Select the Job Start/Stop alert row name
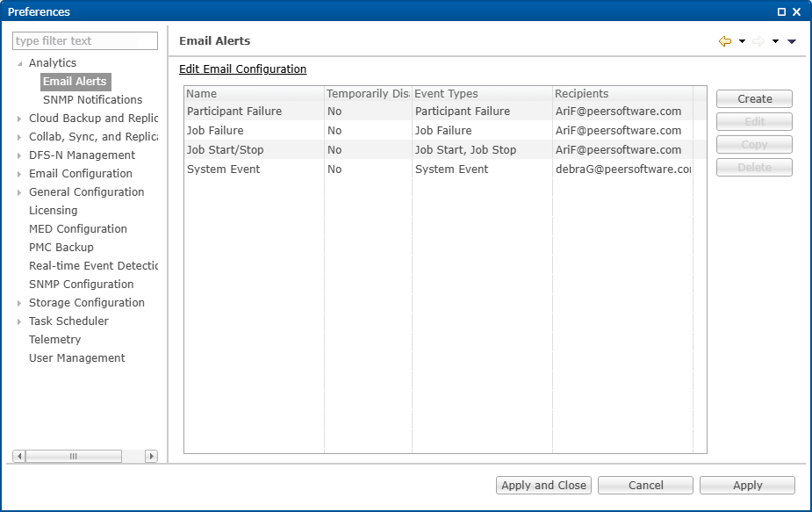Viewport: 812px width, 512px height. 226,150
